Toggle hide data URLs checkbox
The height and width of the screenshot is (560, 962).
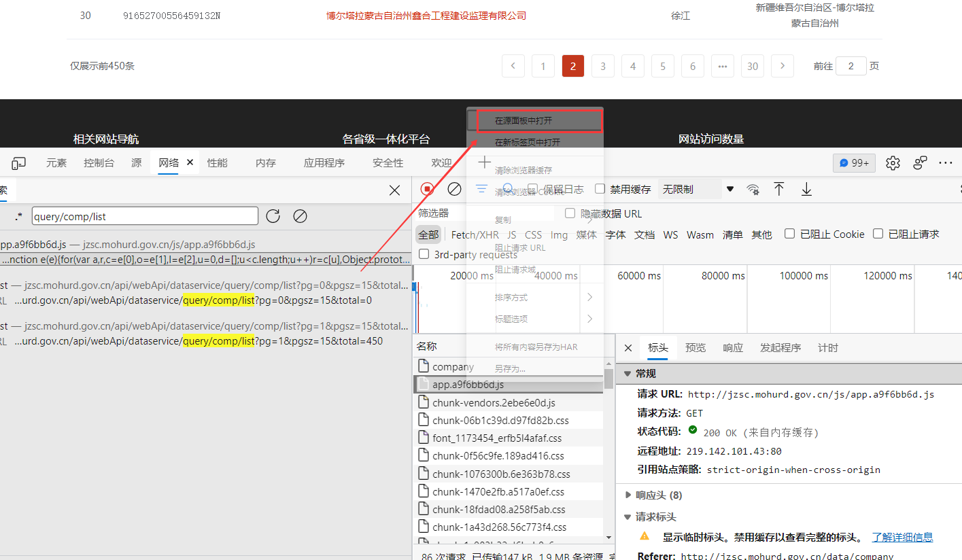[570, 213]
